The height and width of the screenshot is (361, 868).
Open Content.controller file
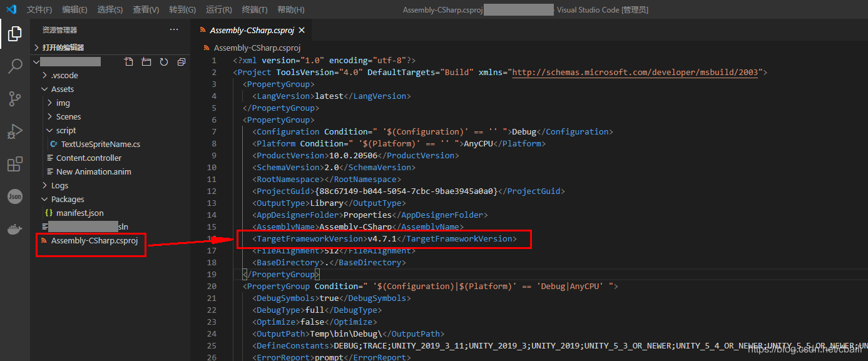click(x=110, y=158)
